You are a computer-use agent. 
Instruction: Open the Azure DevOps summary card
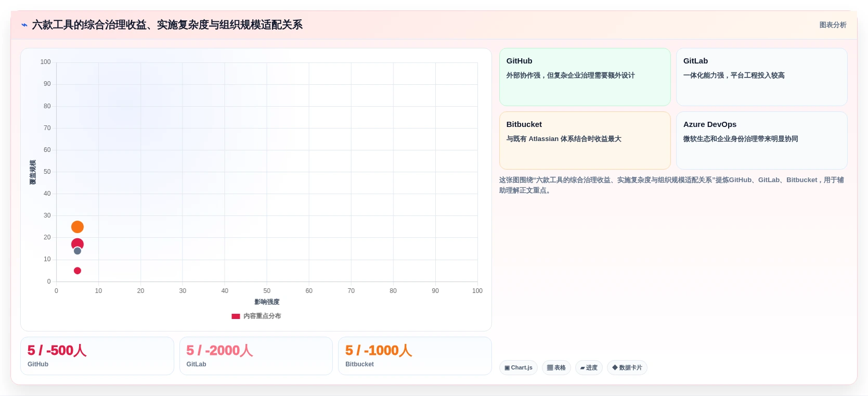762,140
